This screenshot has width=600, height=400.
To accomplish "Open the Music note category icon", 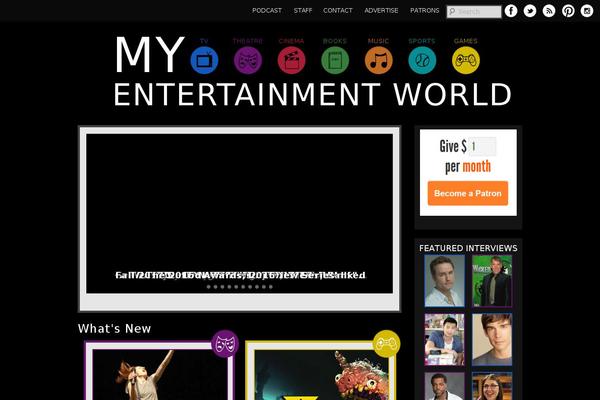I will [x=379, y=60].
